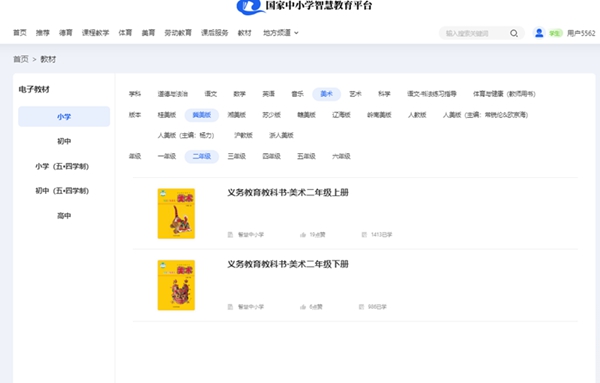This screenshot has height=383, width=600.
Task: Click the selected 美术 subject filter
Action: pyautogui.click(x=326, y=94)
